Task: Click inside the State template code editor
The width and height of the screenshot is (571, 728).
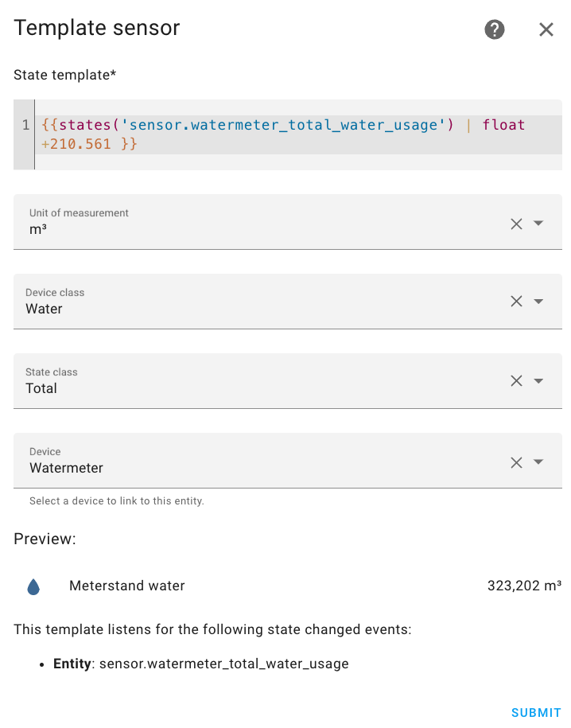Action: (298, 134)
